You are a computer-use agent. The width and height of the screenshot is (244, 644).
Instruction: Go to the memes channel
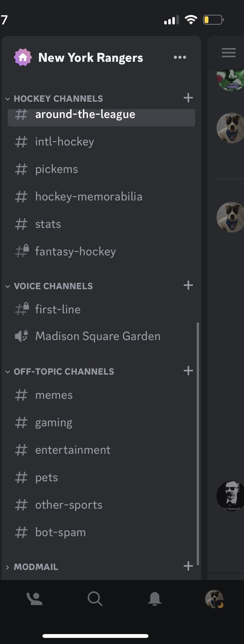tap(54, 395)
